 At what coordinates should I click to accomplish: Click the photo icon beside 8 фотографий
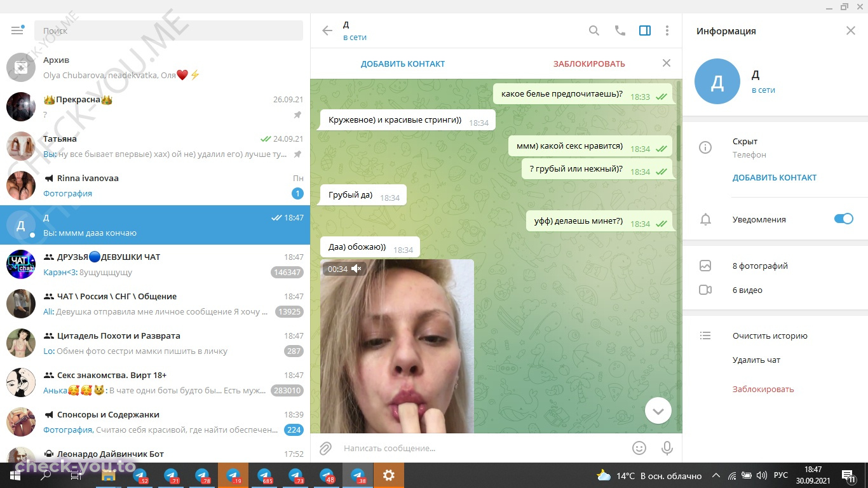(x=705, y=266)
